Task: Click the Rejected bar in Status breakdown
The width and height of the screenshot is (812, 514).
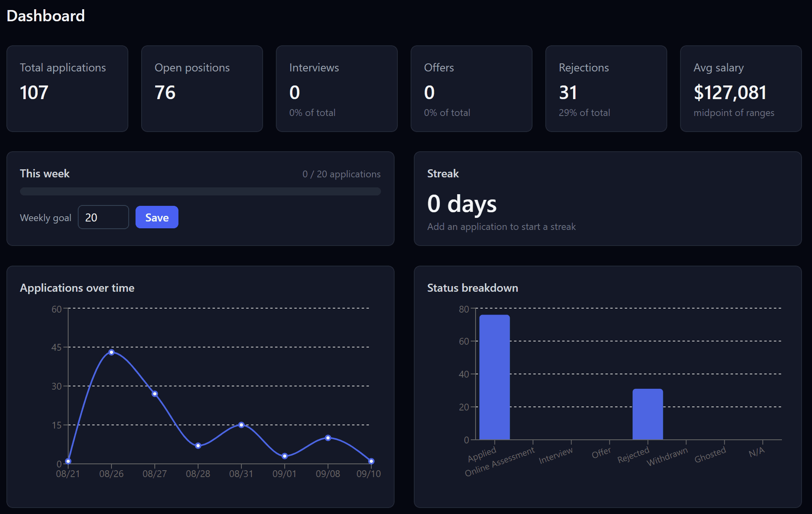Action: coord(648,414)
